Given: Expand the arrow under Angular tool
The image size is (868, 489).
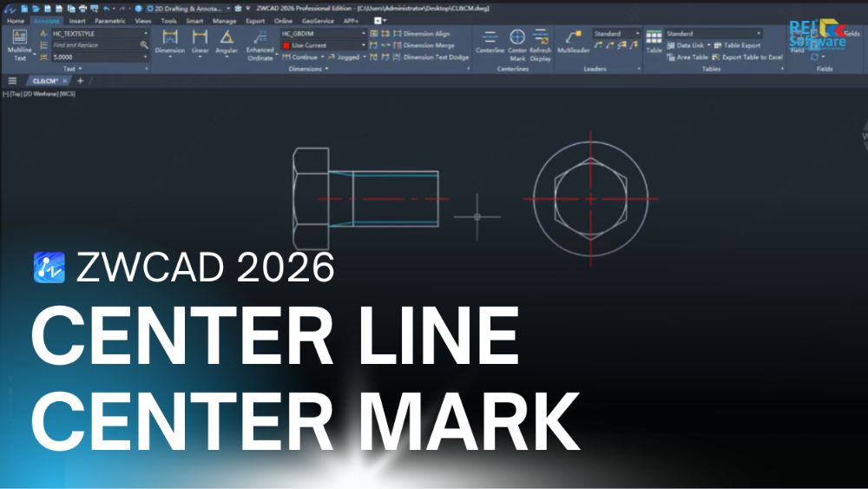Looking at the screenshot, I should click(x=227, y=57).
